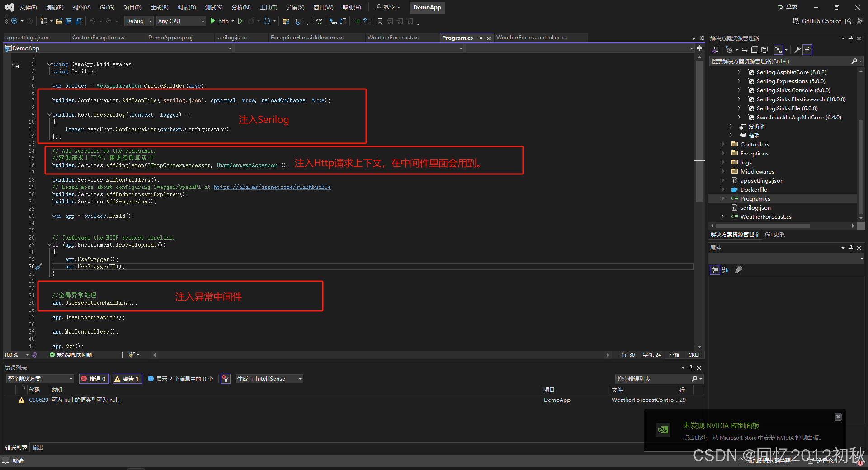This screenshot has width=868, height=470.
Task: Switch to the 输出 tab
Action: point(38,447)
